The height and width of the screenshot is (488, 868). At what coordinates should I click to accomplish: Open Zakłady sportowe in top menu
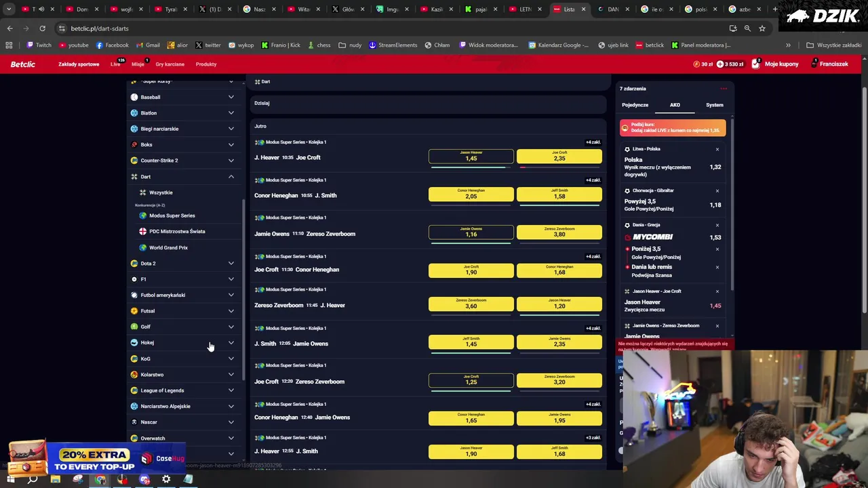[79, 64]
